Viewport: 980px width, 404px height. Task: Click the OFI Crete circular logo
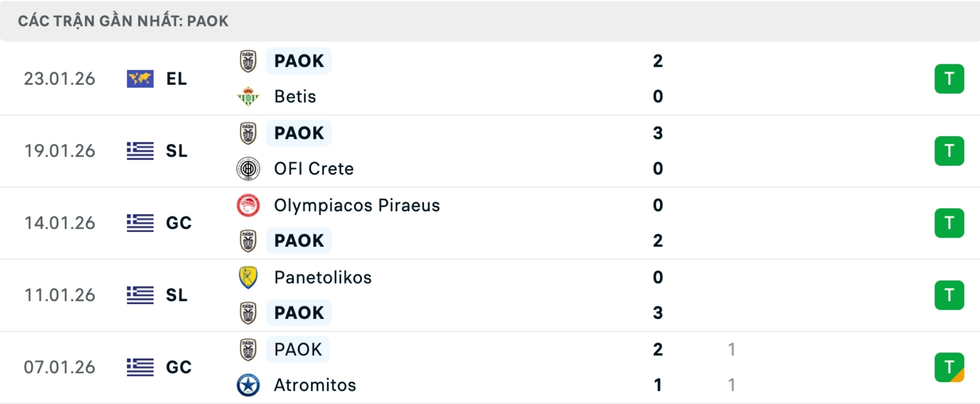pos(248,168)
